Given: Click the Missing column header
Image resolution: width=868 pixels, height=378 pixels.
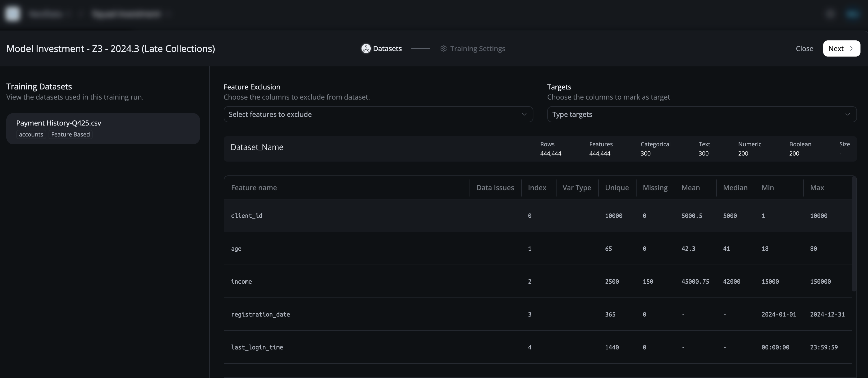Looking at the screenshot, I should [x=655, y=188].
